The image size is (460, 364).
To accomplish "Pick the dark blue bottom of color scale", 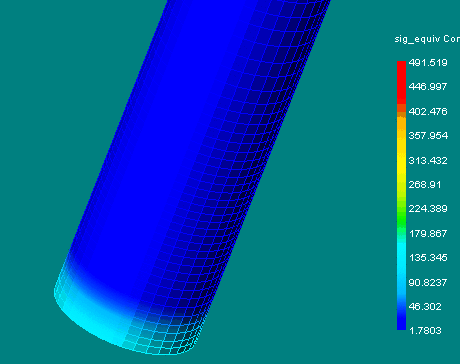I will click(401, 320).
